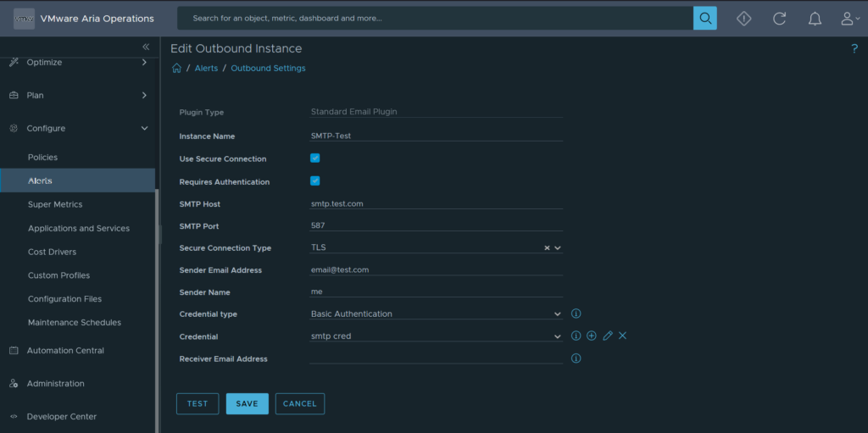Click the Sender Email Address field

click(437, 269)
